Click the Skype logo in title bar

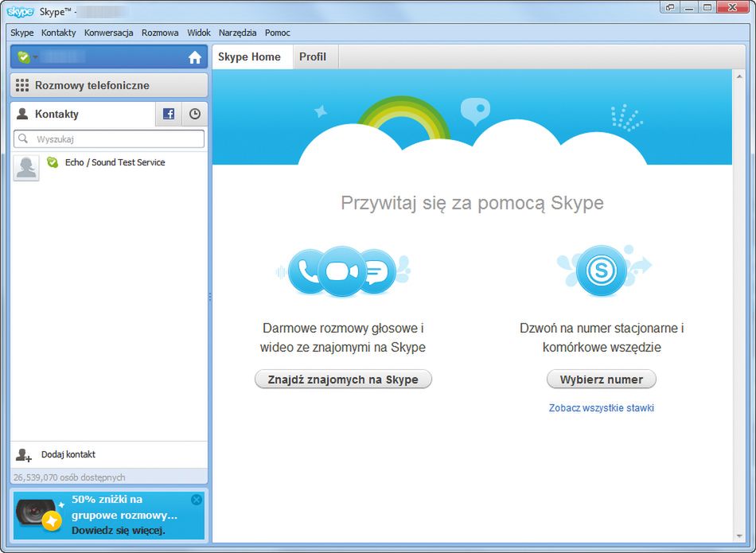pos(20,12)
